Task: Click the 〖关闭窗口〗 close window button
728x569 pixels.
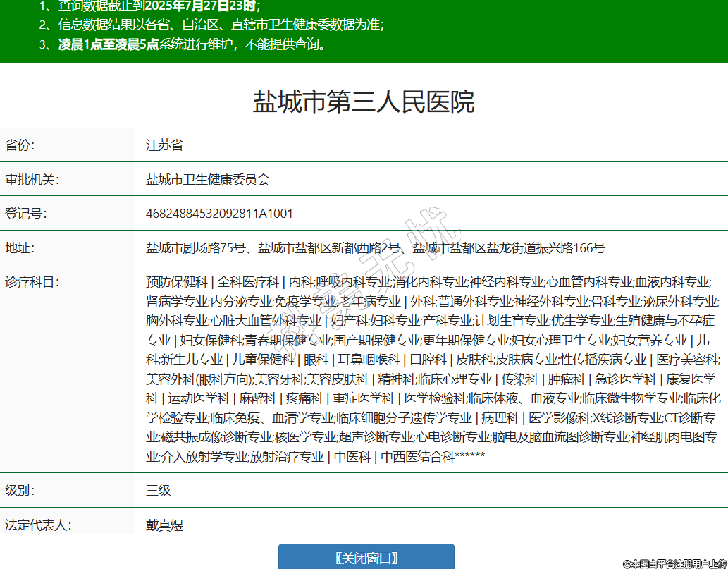Action: (x=366, y=558)
